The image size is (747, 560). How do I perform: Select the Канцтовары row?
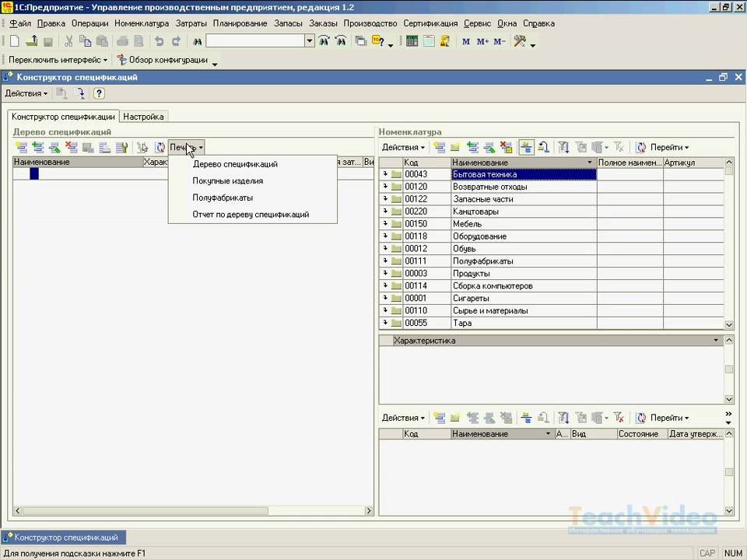[x=551, y=212]
